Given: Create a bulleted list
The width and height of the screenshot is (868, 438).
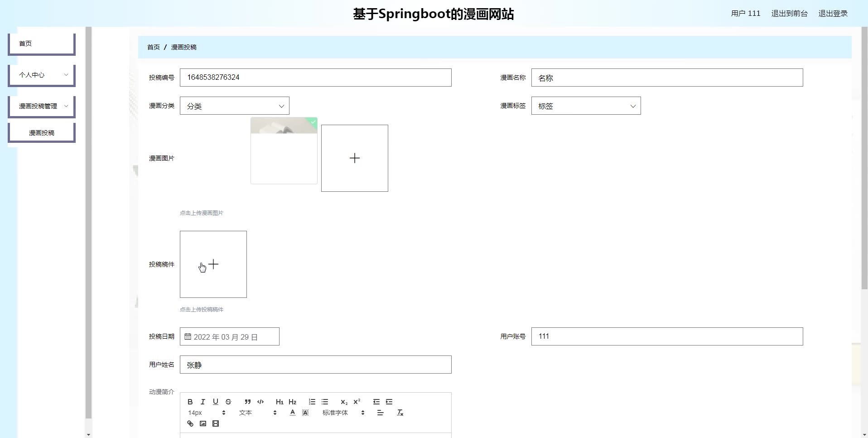Looking at the screenshot, I should pos(325,402).
